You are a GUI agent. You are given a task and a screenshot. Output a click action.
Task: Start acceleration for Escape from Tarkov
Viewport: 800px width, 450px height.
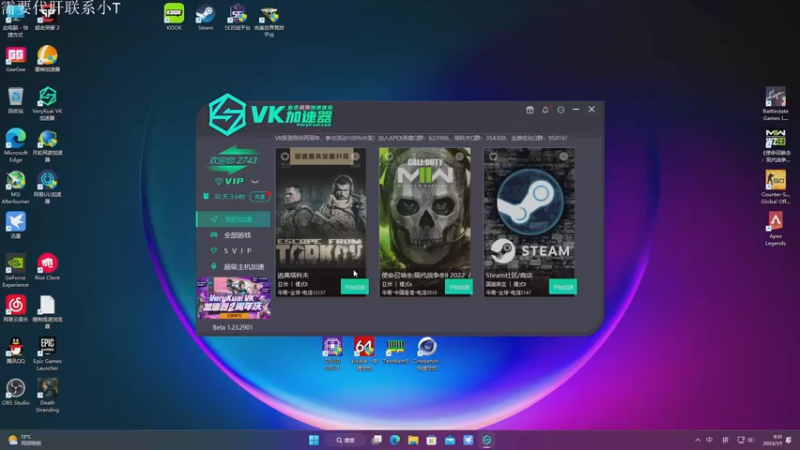pos(355,287)
